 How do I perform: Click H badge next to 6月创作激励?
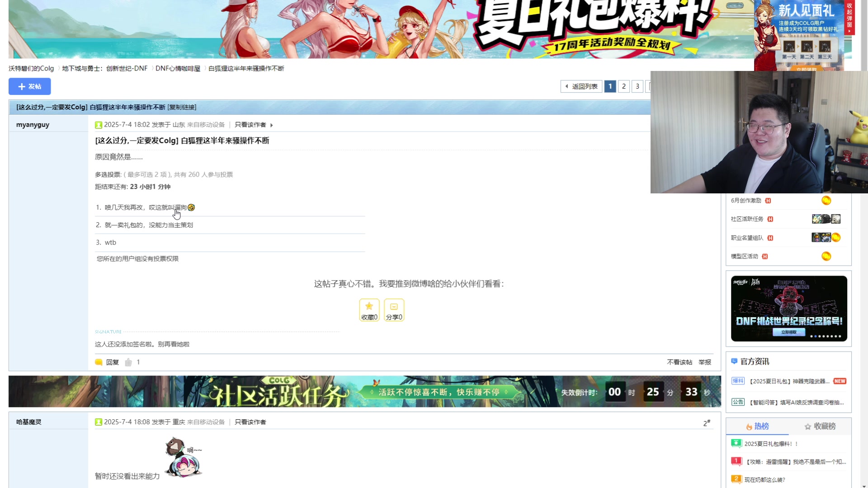pyautogui.click(x=768, y=201)
